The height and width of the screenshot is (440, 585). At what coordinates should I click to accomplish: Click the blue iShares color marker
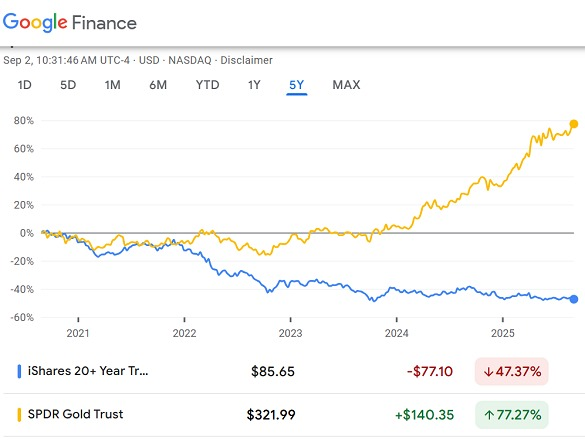(x=19, y=372)
